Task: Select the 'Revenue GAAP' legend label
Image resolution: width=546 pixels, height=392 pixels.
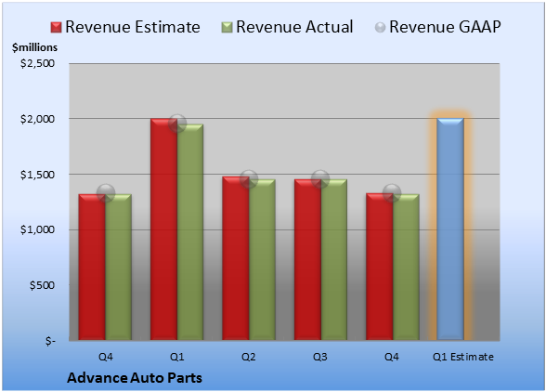Action: coord(445,27)
